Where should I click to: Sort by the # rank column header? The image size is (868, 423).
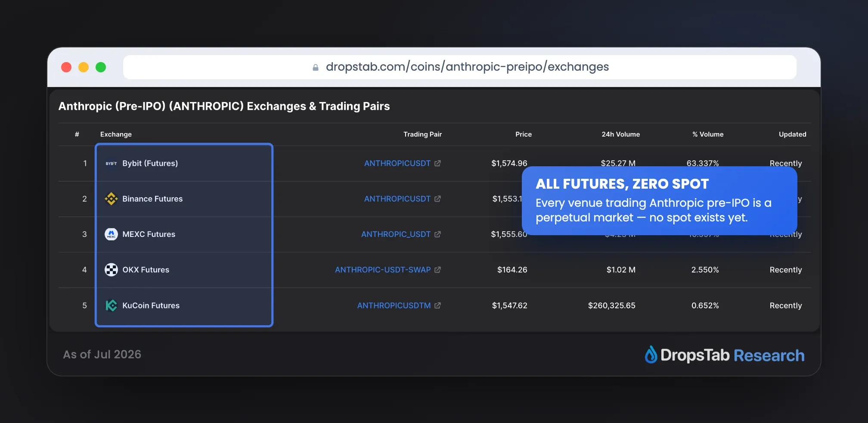point(77,134)
